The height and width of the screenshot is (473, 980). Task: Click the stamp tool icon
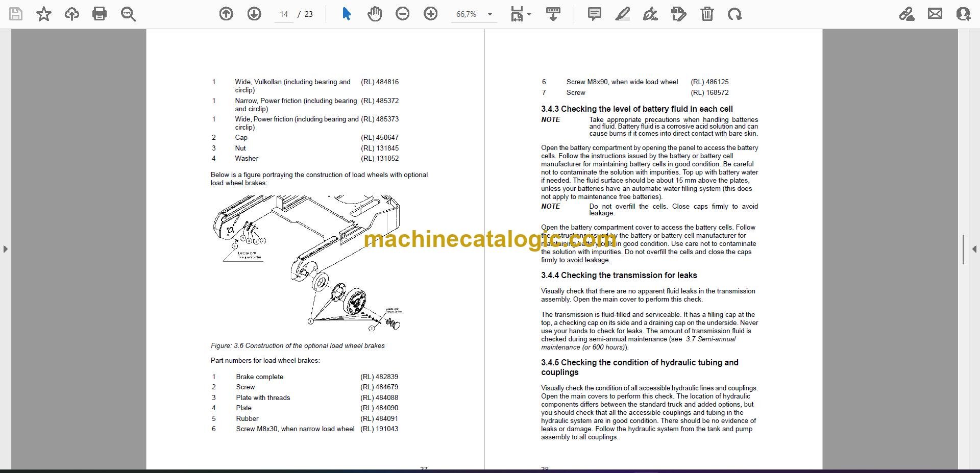coord(679,14)
